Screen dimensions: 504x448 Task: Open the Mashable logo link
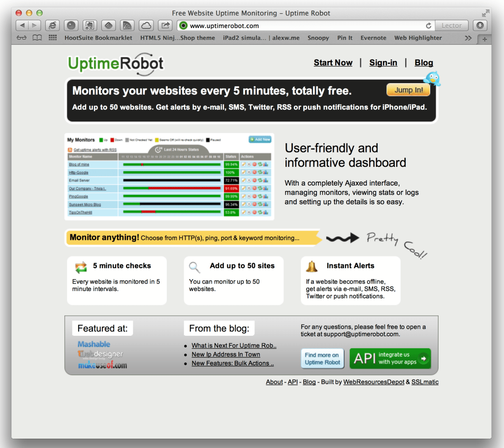click(x=94, y=345)
